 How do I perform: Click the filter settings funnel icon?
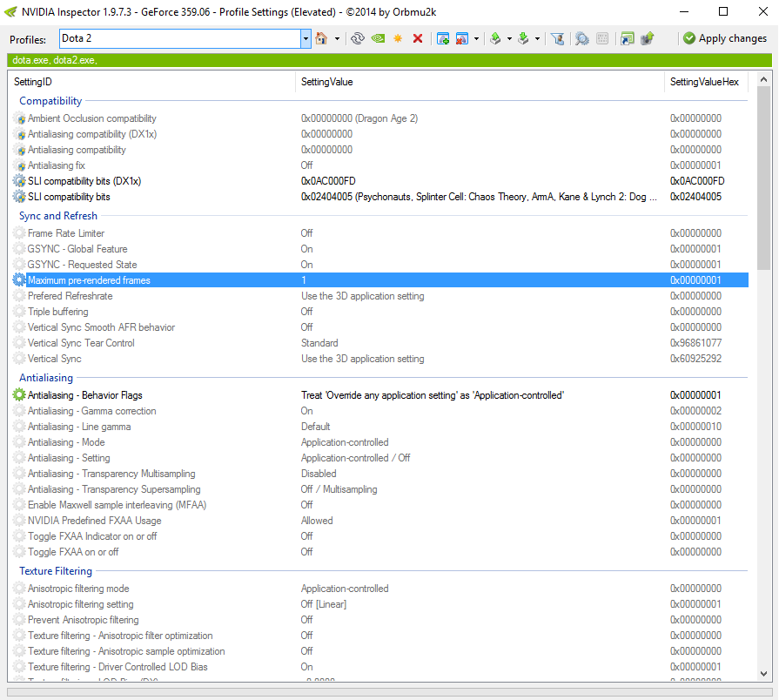coord(558,38)
